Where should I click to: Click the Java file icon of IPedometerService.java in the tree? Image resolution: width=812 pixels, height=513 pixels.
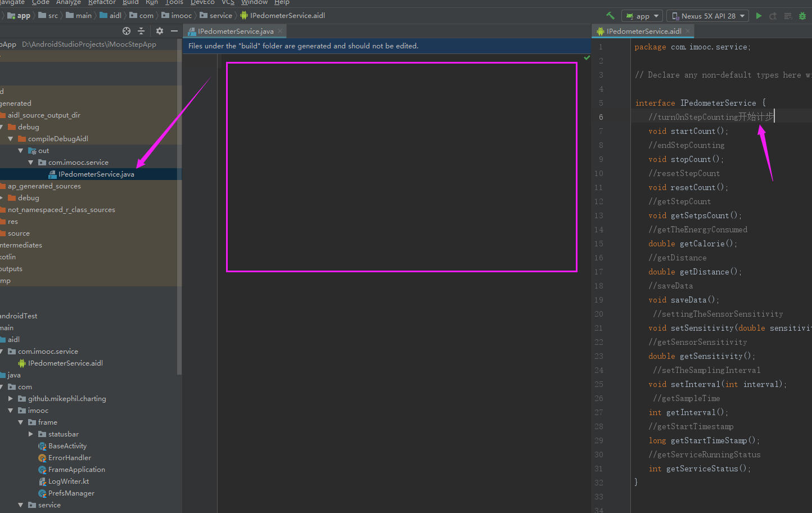[52, 174]
